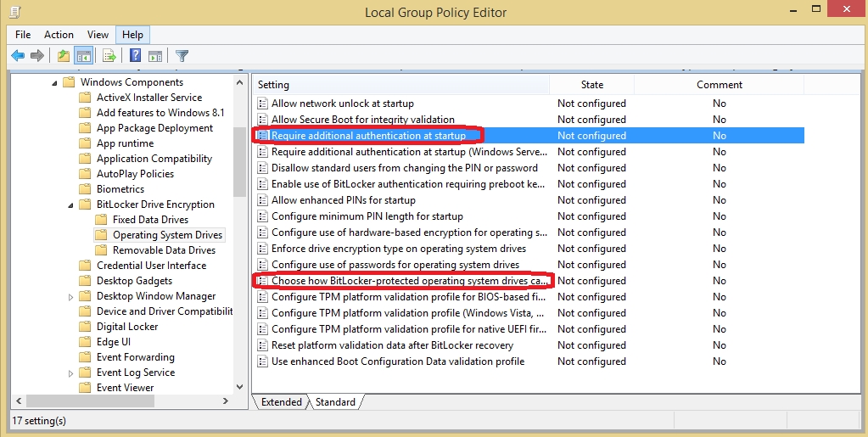
Task: Select Event Forwarding tree item
Action: 135,357
